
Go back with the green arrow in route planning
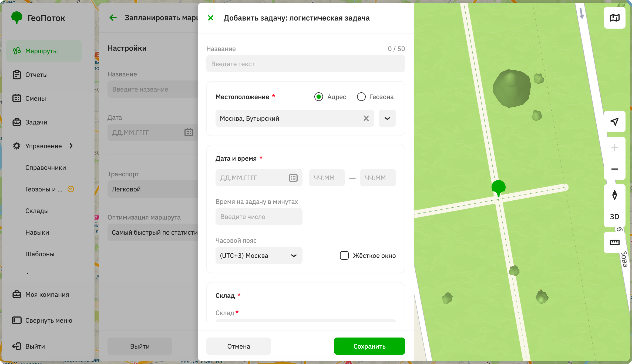[x=113, y=18]
